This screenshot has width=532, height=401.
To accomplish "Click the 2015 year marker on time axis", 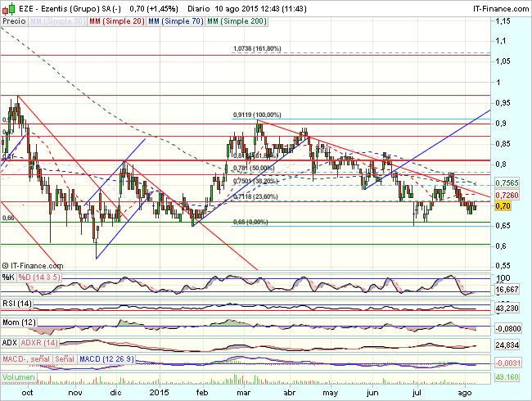I will (x=160, y=393).
